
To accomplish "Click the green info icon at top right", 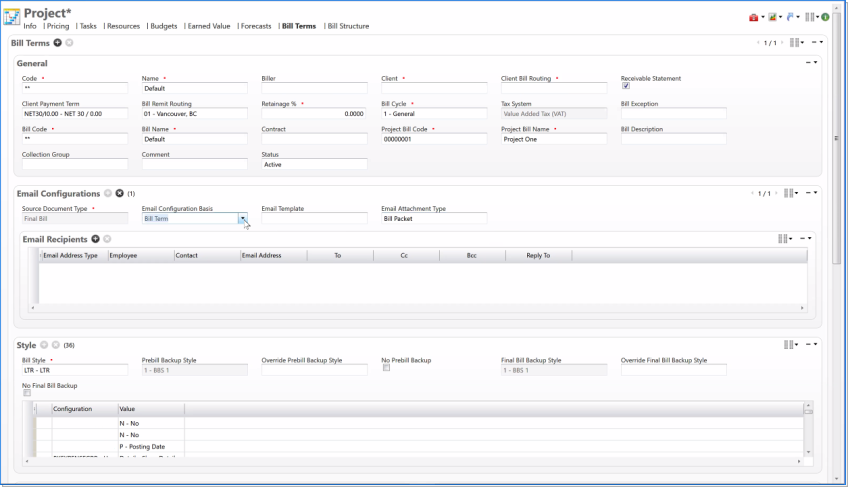I will pyautogui.click(x=825, y=17).
